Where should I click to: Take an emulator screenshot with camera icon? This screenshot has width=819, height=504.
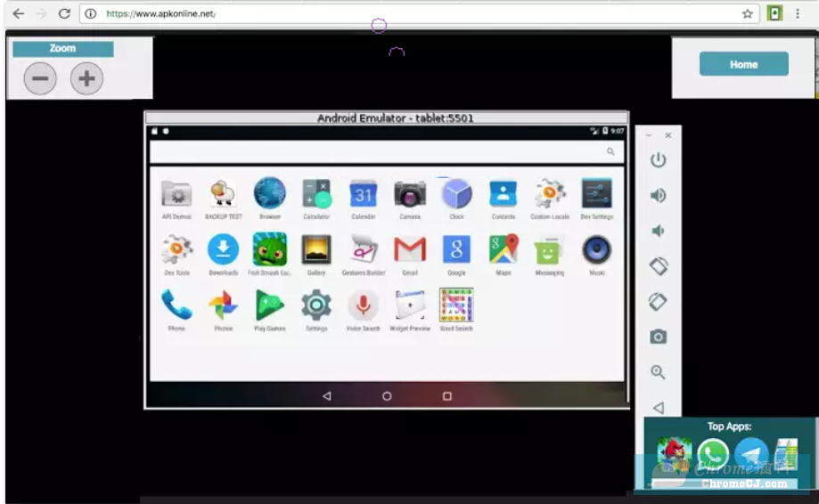point(658,337)
